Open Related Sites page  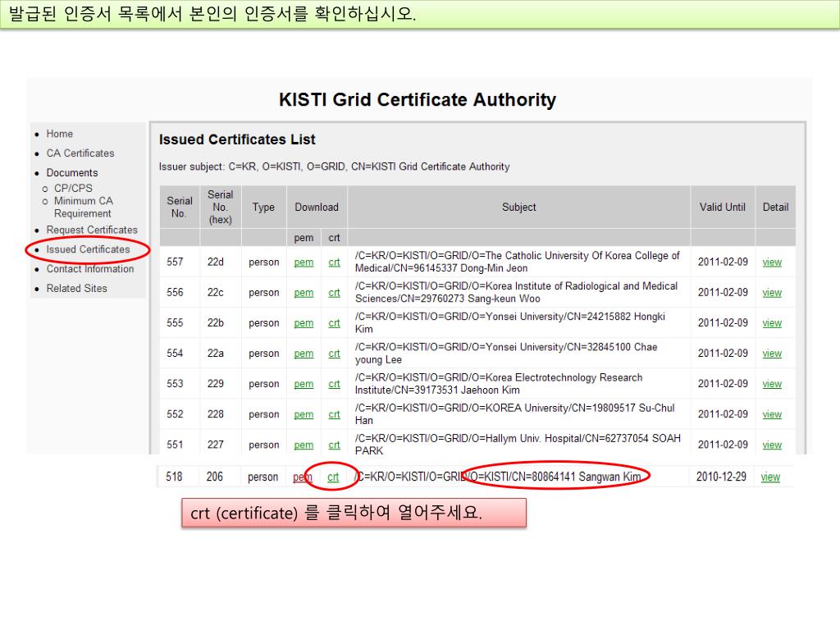pyautogui.click(x=77, y=288)
